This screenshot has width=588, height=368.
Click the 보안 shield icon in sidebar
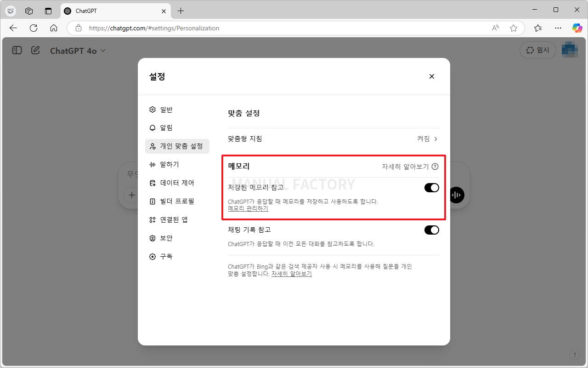[153, 238]
